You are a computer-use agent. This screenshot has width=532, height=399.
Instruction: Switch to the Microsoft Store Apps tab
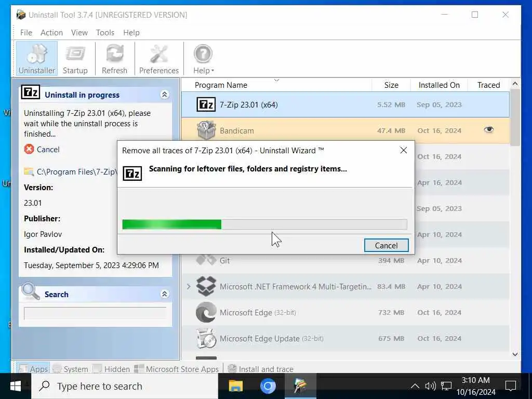tap(177, 369)
